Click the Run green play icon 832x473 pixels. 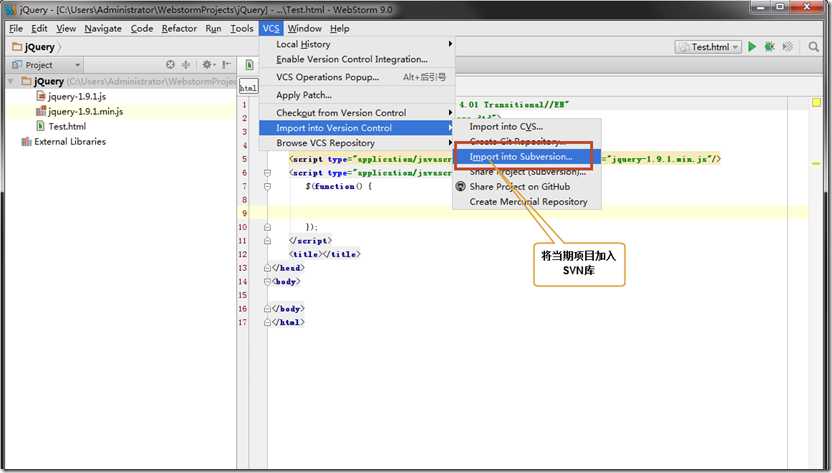[752, 47]
